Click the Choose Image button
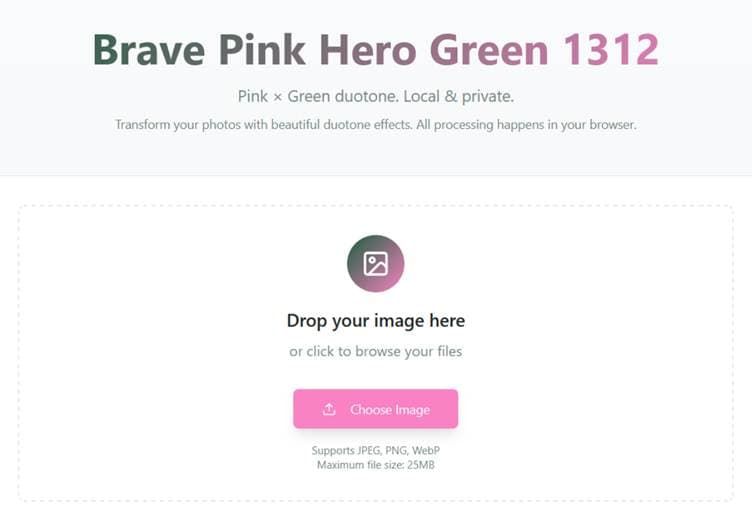This screenshot has height=526, width=752. click(x=376, y=409)
